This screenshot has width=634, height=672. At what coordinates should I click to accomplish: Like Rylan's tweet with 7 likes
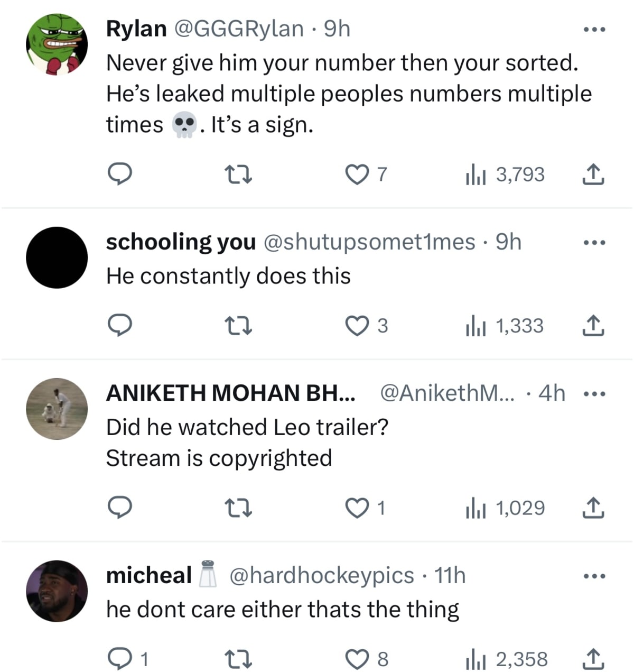pos(357,174)
